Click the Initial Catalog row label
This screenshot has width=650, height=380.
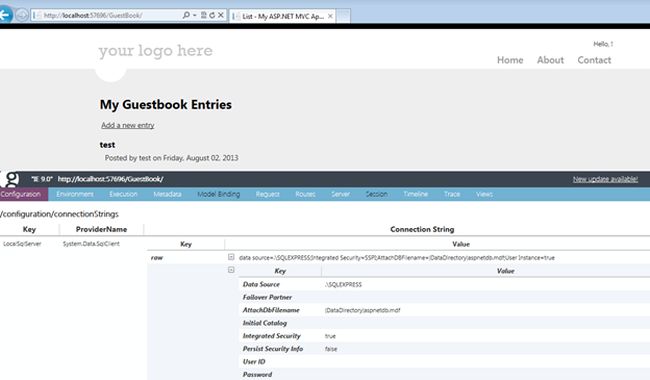(x=264, y=323)
